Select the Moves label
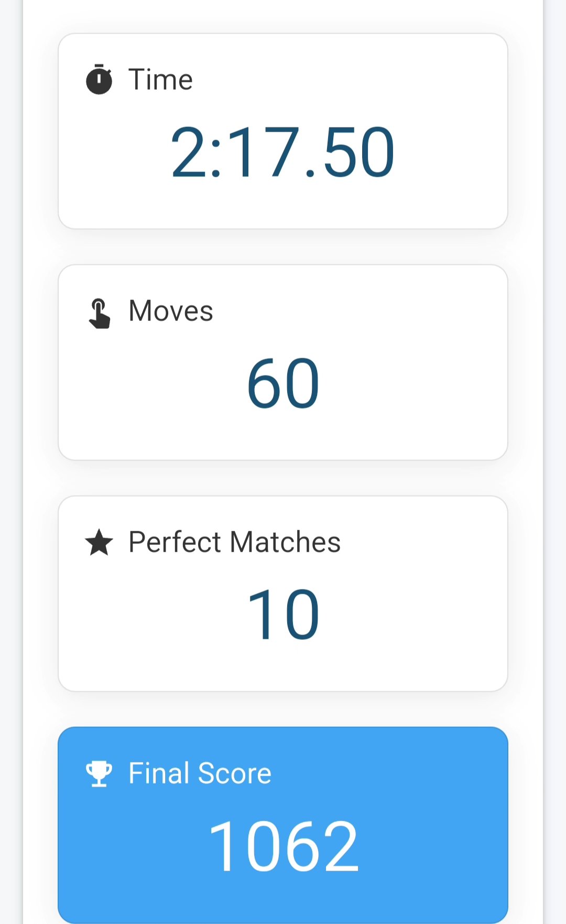The height and width of the screenshot is (924, 566). (171, 311)
